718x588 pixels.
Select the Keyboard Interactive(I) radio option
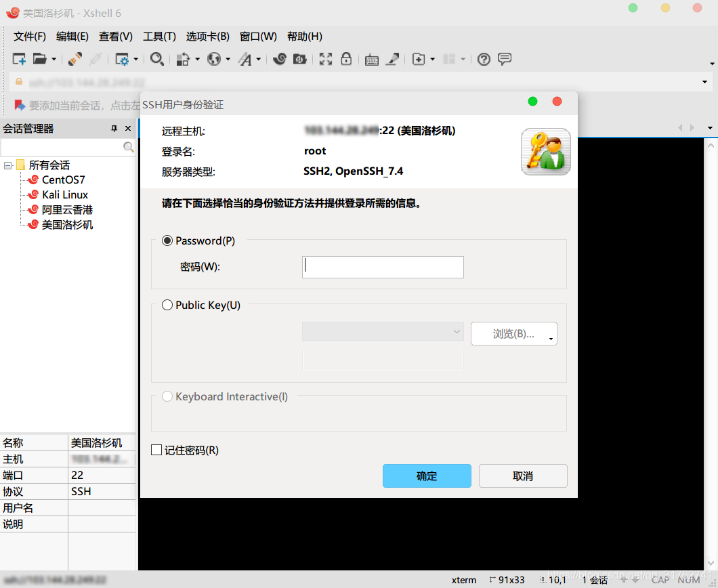(x=167, y=396)
